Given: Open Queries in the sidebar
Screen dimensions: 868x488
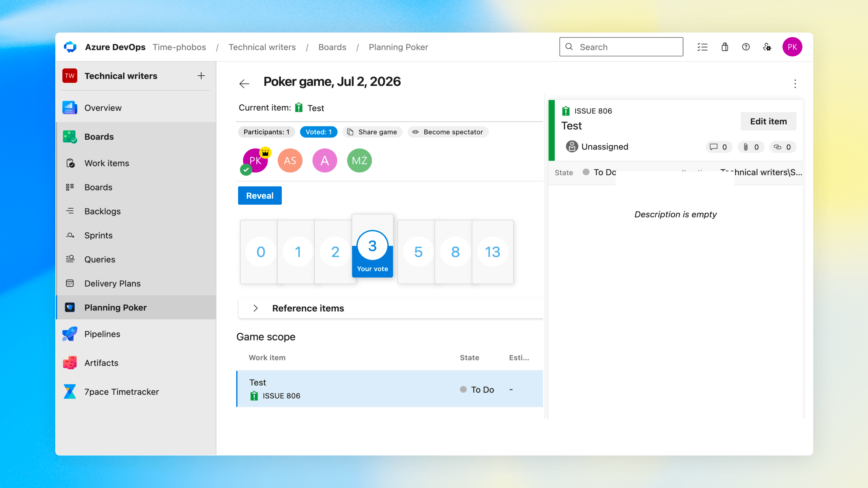Looking at the screenshot, I should 136,259.
